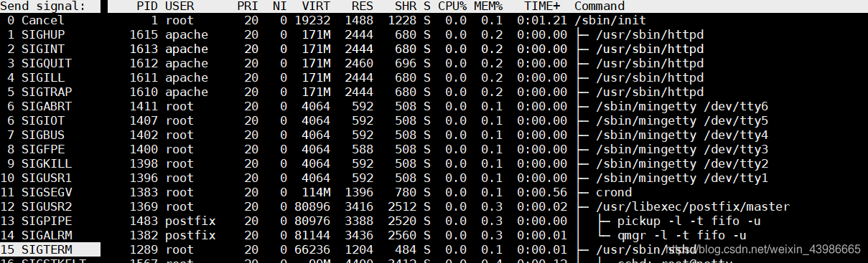Select signal 5 SIGTRAP

click(50, 92)
